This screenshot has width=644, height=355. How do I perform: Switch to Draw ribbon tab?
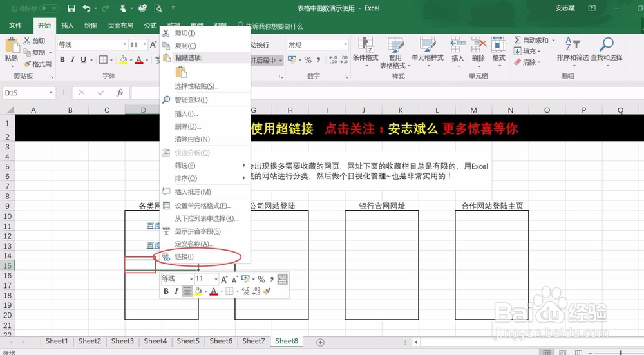pos(91,26)
